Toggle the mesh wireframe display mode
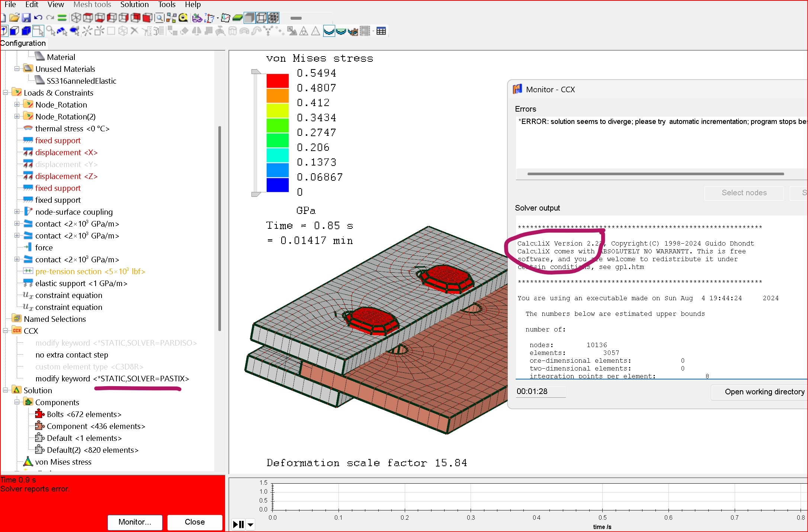The width and height of the screenshot is (808, 532). click(x=273, y=17)
